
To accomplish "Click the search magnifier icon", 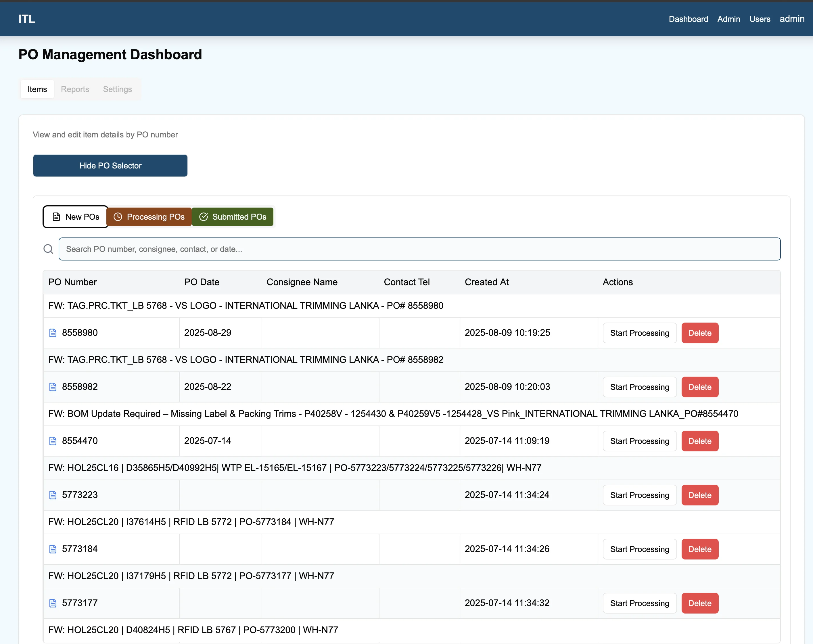I will pos(48,249).
